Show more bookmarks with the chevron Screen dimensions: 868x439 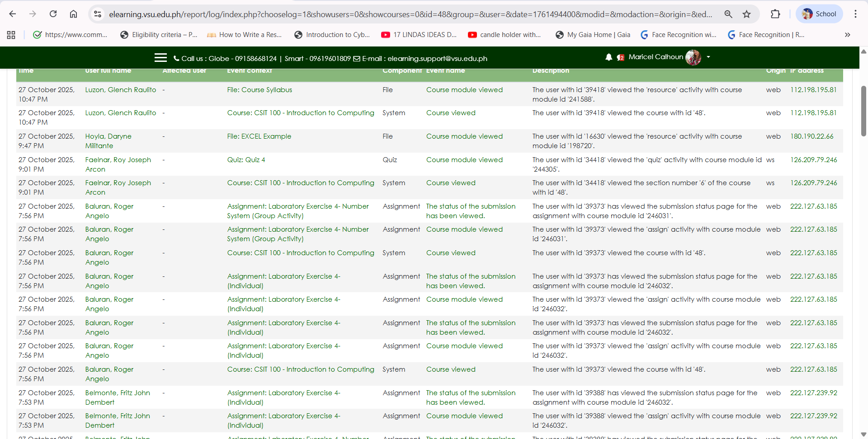(847, 35)
